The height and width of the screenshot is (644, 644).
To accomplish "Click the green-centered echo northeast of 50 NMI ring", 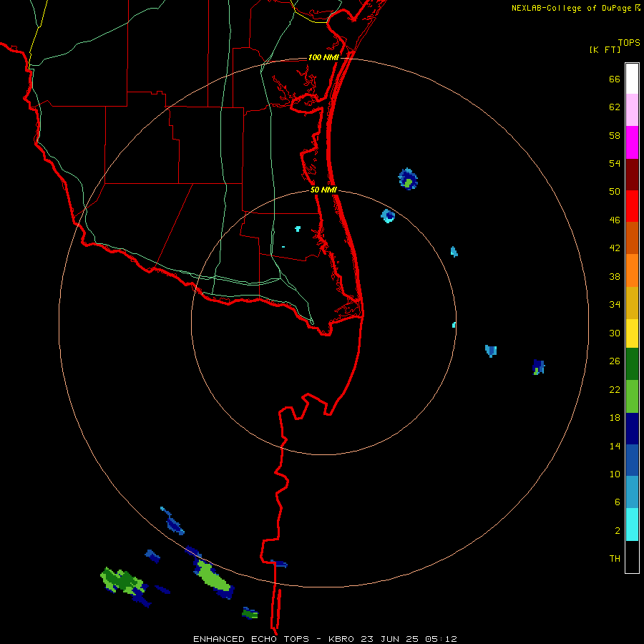I will point(408,179).
